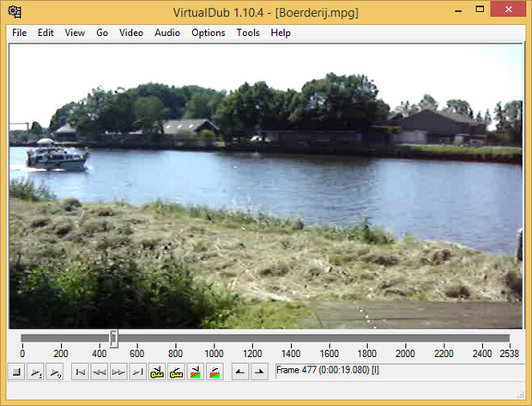Image resolution: width=532 pixels, height=406 pixels.
Task: Click the window resize grip in status bar
Action: pos(521,396)
